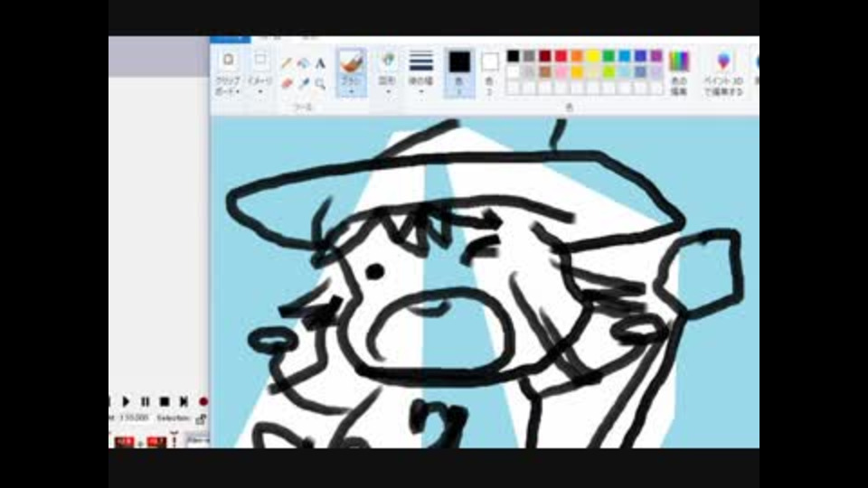Select the Magnifier zoom tool
The height and width of the screenshot is (488, 868).
(x=320, y=83)
